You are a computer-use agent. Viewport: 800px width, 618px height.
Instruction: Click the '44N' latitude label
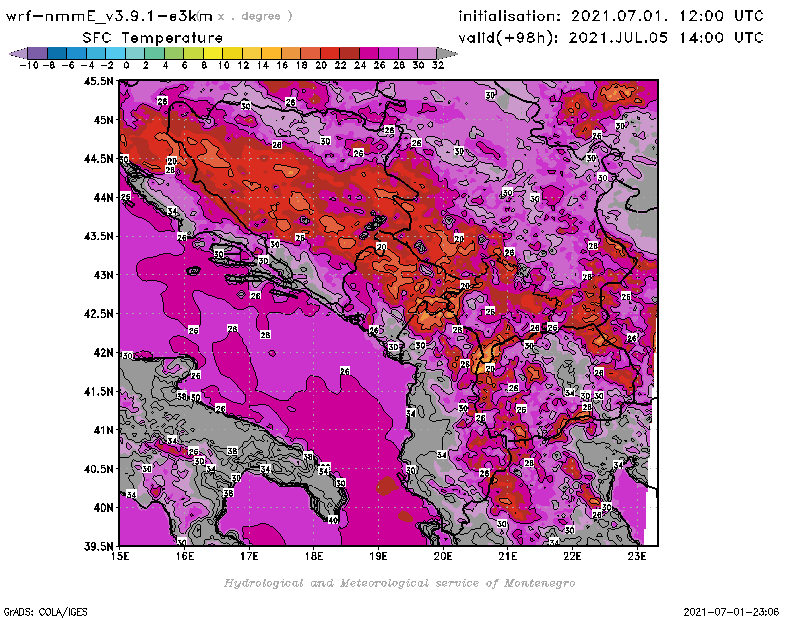(103, 197)
